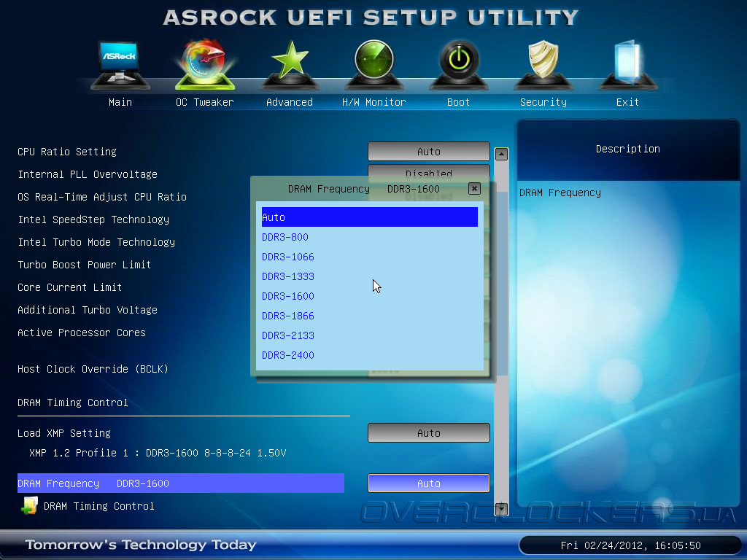Screen dimensions: 747x560
Task: Select Intel Turbo Mode Technology row
Action: pos(96,242)
